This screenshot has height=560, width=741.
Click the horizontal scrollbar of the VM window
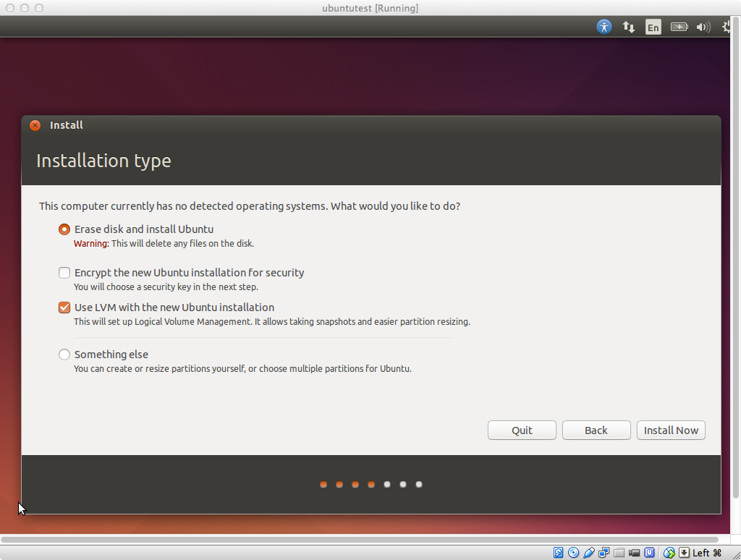359,539
